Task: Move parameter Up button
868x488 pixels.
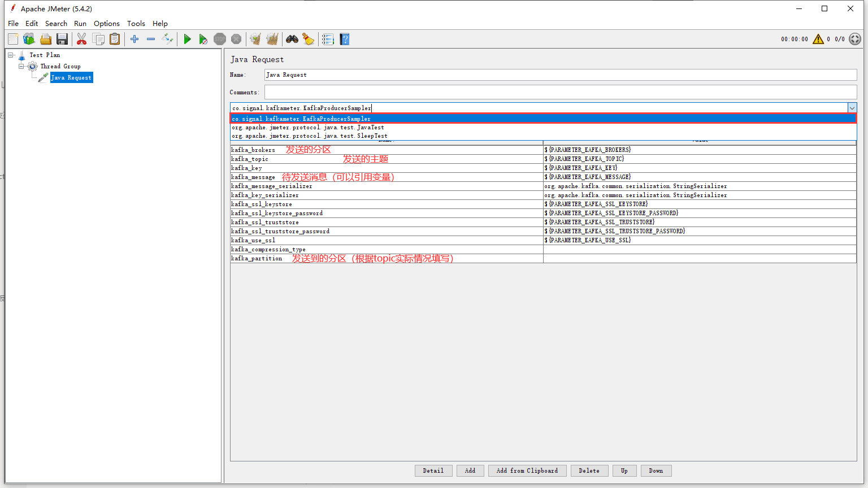Action: click(624, 470)
